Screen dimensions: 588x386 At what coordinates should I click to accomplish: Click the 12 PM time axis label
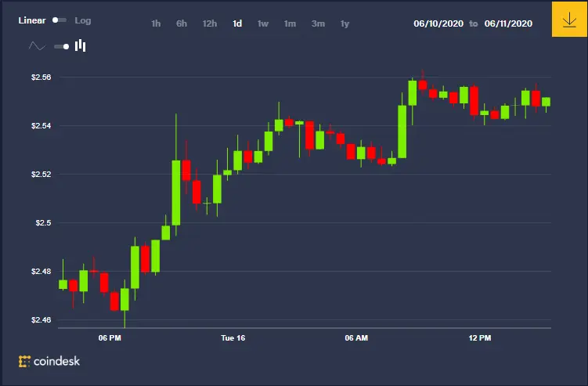[480, 338]
